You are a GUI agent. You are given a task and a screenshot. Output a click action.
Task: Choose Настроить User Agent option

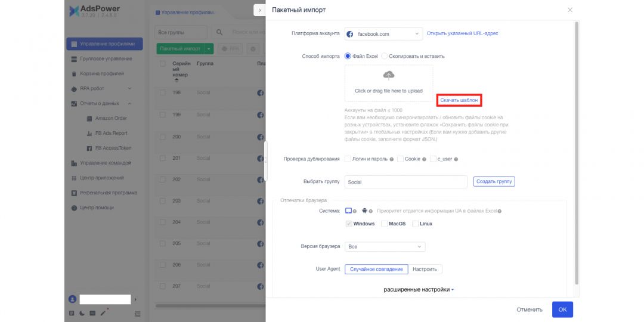click(425, 269)
